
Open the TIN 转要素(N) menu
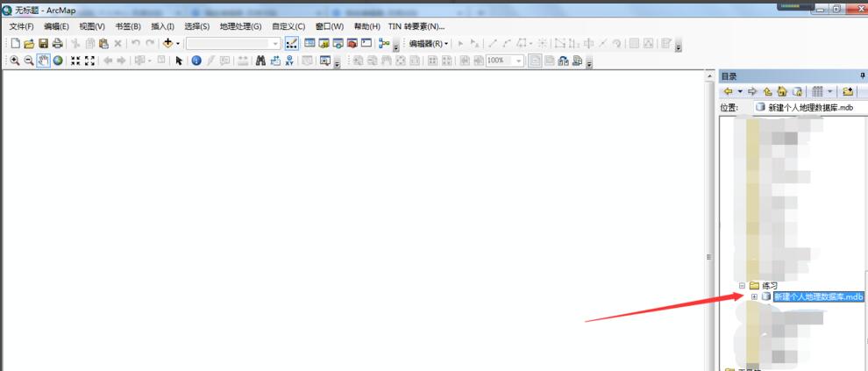tap(416, 26)
